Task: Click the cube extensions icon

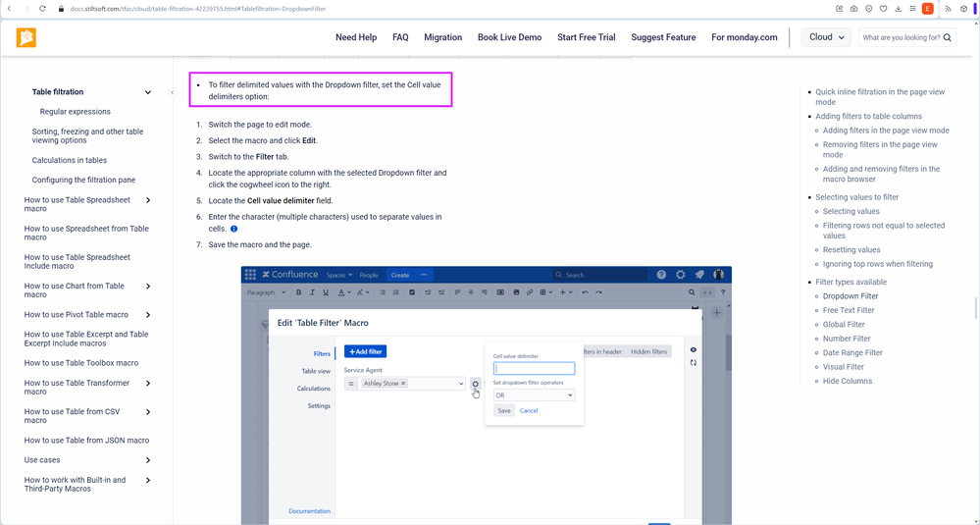Action: coord(963,9)
